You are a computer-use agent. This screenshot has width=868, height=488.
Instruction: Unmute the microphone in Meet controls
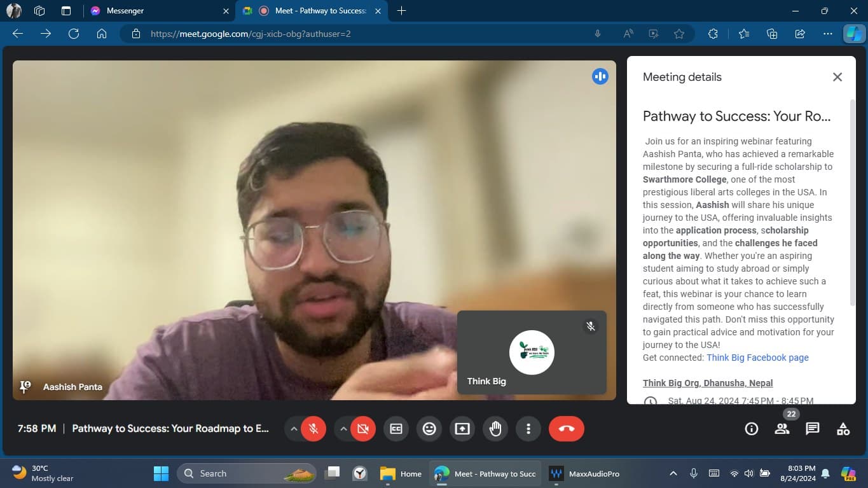[x=313, y=429]
